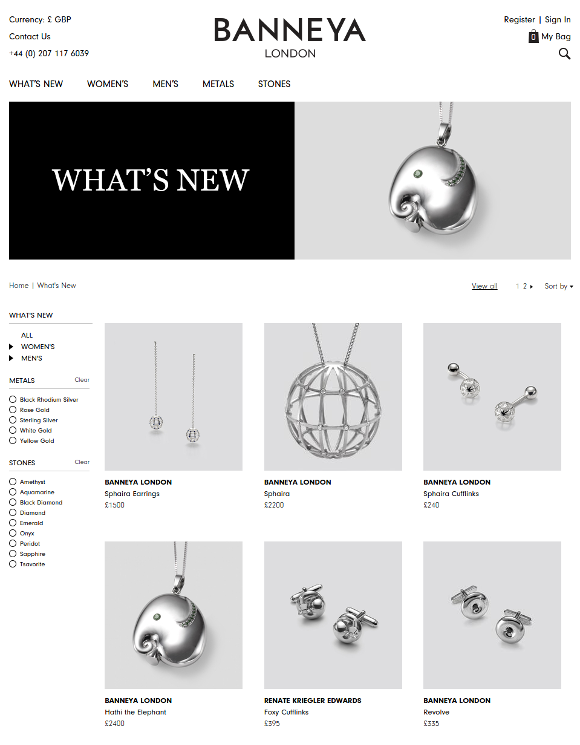Image resolution: width=580 pixels, height=745 pixels.
Task: Click the My Bag shopping bag icon
Action: tap(533, 36)
